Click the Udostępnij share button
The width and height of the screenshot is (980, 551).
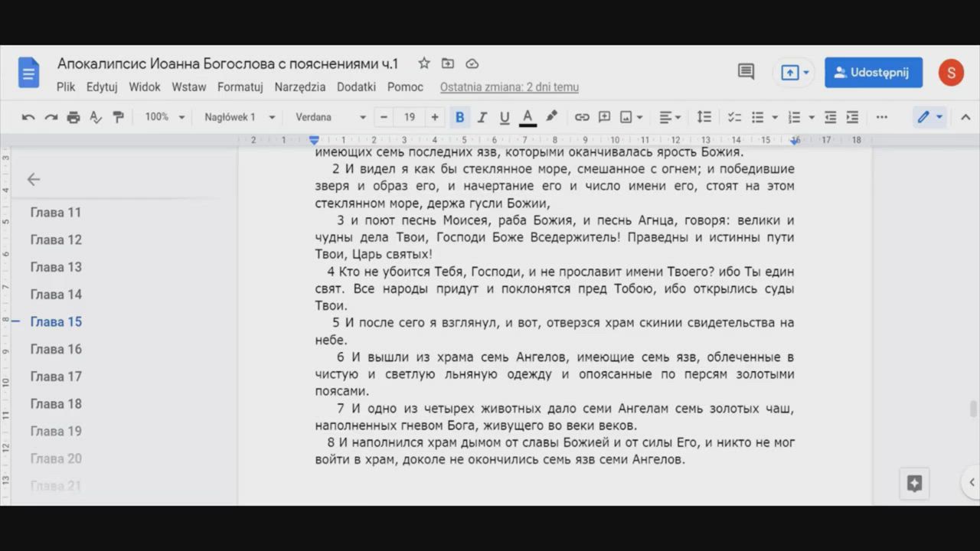[873, 73]
